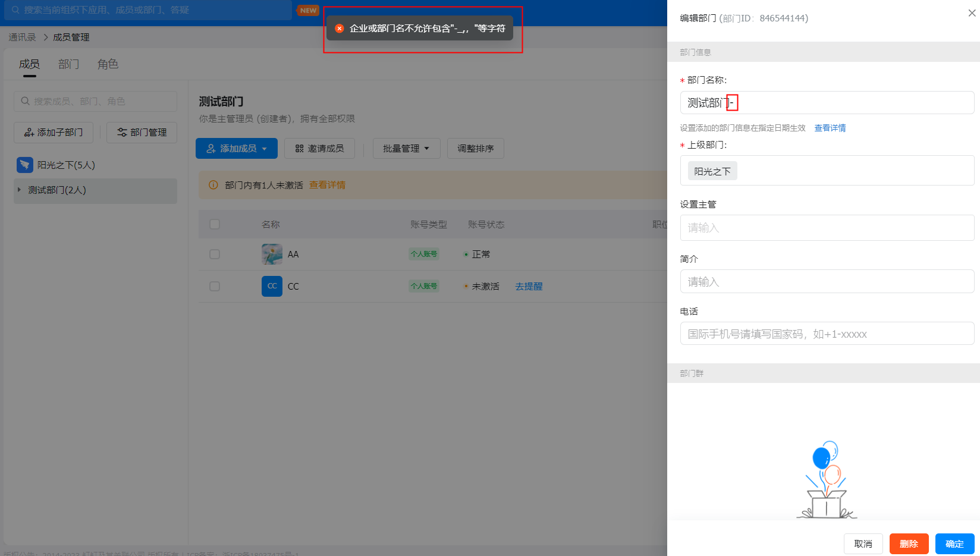Viewport: 980px width, 556px height.
Task: Click the 调整排序 button
Action: pos(476,148)
